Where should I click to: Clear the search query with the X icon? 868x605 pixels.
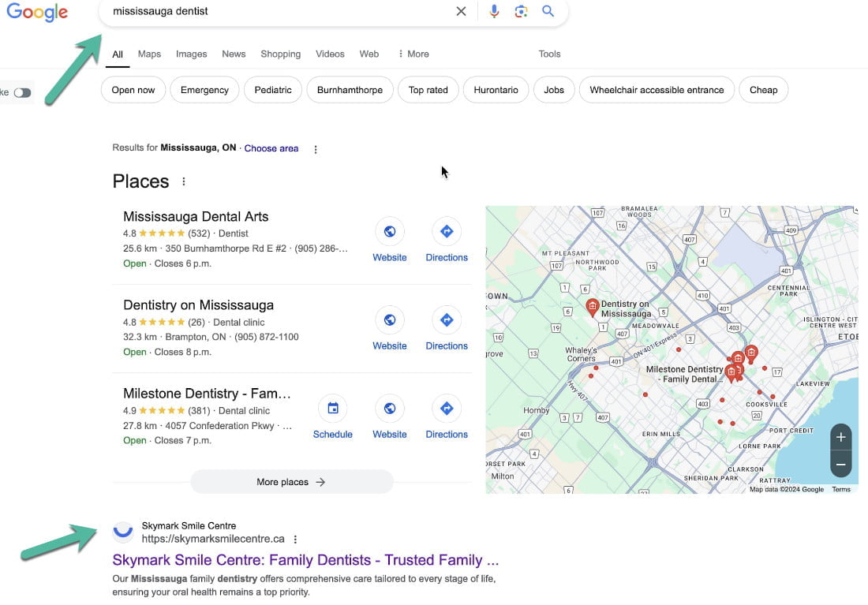coord(461,11)
